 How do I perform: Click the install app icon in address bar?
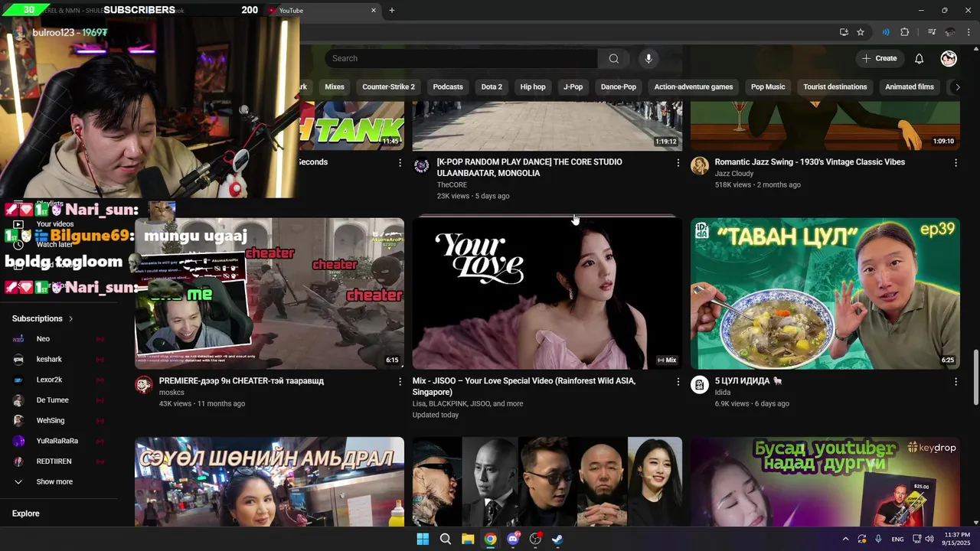pyautogui.click(x=844, y=32)
